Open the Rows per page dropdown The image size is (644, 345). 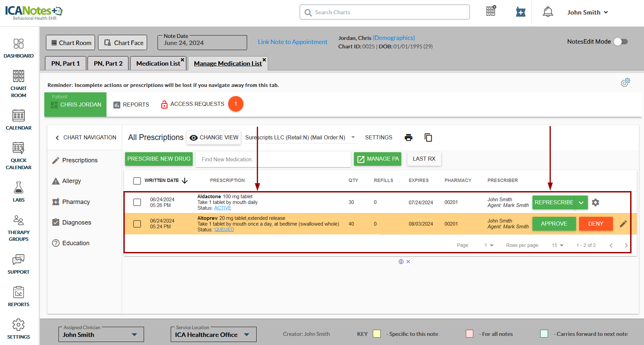[x=557, y=245]
